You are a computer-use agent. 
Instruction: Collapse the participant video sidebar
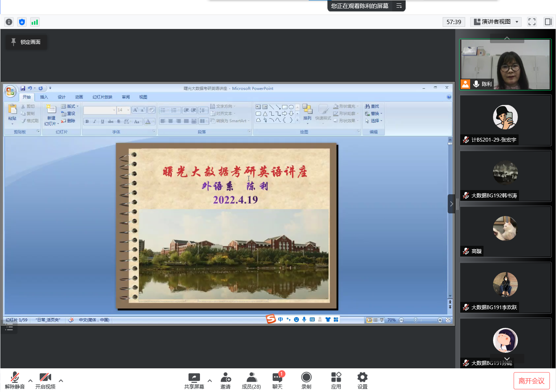click(451, 204)
